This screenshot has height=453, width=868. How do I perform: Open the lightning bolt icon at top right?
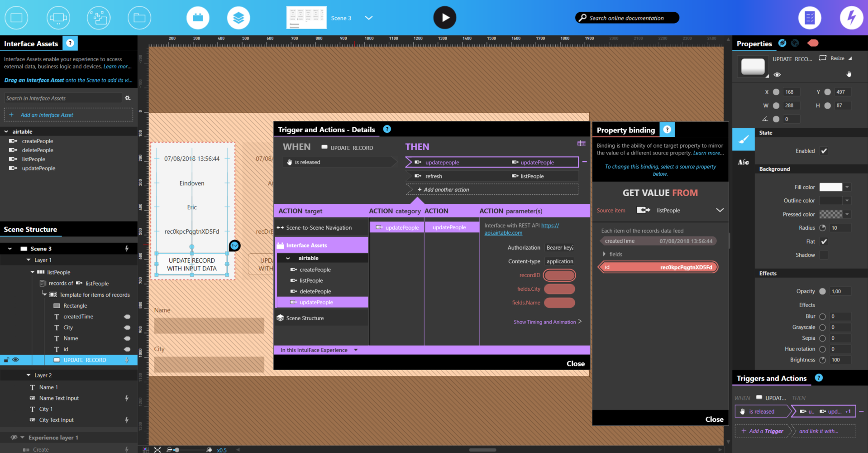[851, 18]
